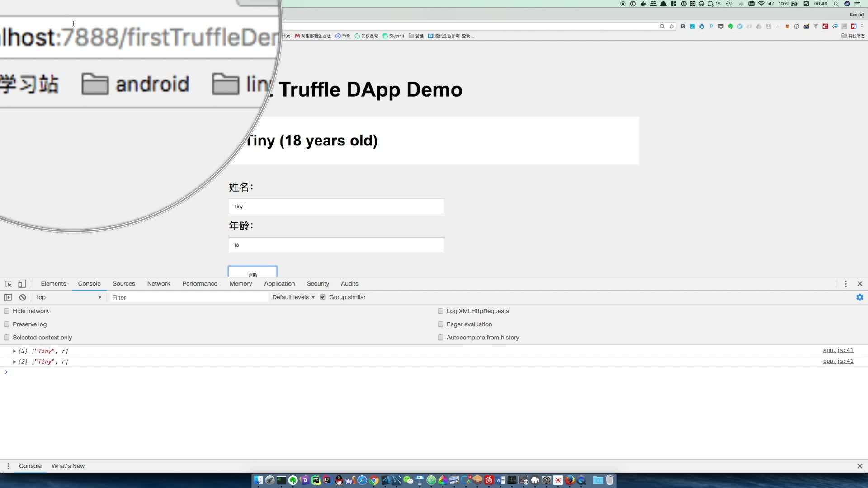Launch Firefox from the Dock
The height and width of the screenshot is (488, 868).
(x=570, y=480)
